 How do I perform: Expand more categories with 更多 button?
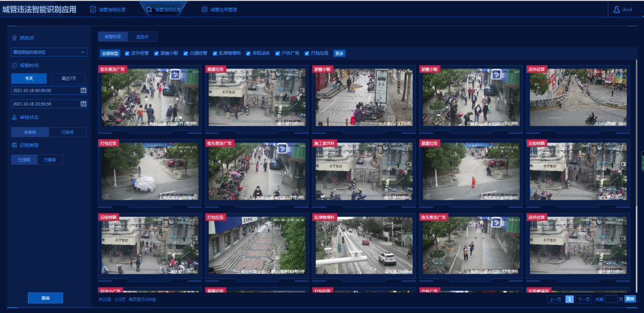point(339,54)
